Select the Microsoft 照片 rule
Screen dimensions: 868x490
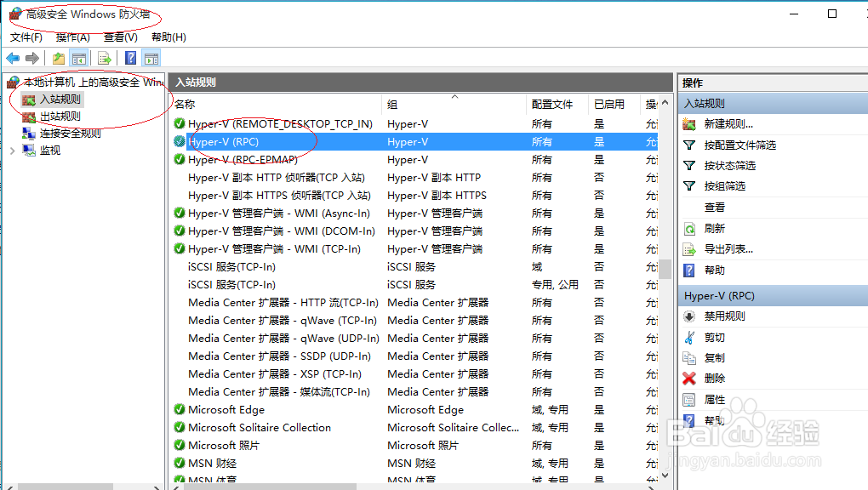click(224, 445)
